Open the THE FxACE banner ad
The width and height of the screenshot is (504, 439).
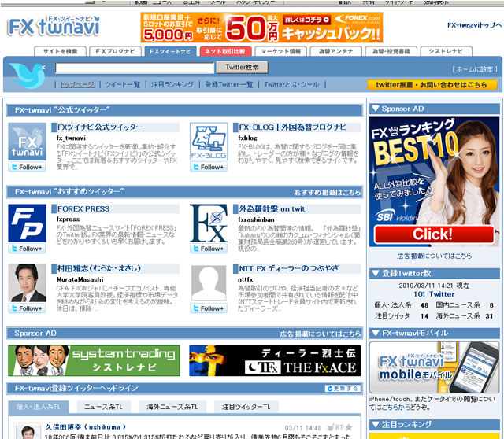tap(275, 360)
